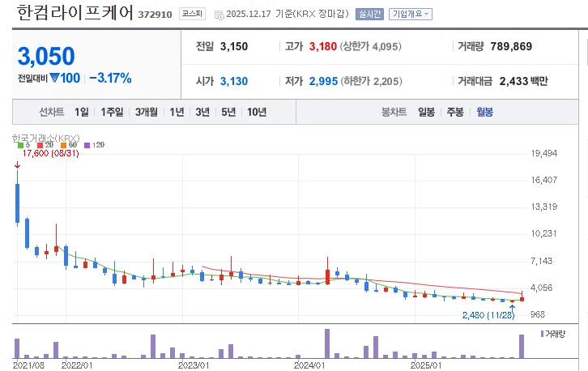Click the 2025/01 x-axis label
Screen dimensions: 588x371
click(x=426, y=365)
